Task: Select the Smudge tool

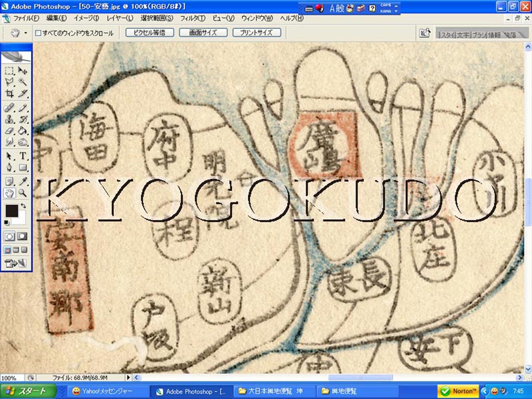Action: tap(9, 142)
